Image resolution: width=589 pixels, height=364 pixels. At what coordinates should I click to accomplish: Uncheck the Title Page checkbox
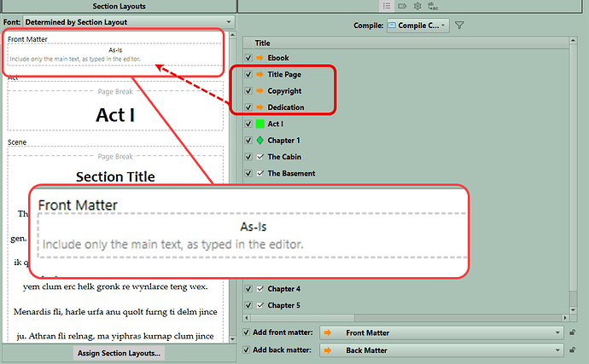tap(248, 74)
